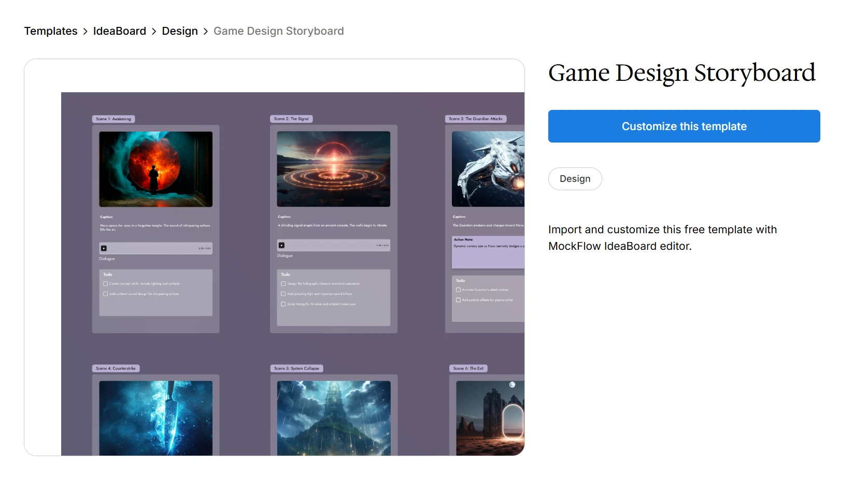Go to the IdeaBoard breadcrumb
The image size is (868, 481).
click(120, 31)
